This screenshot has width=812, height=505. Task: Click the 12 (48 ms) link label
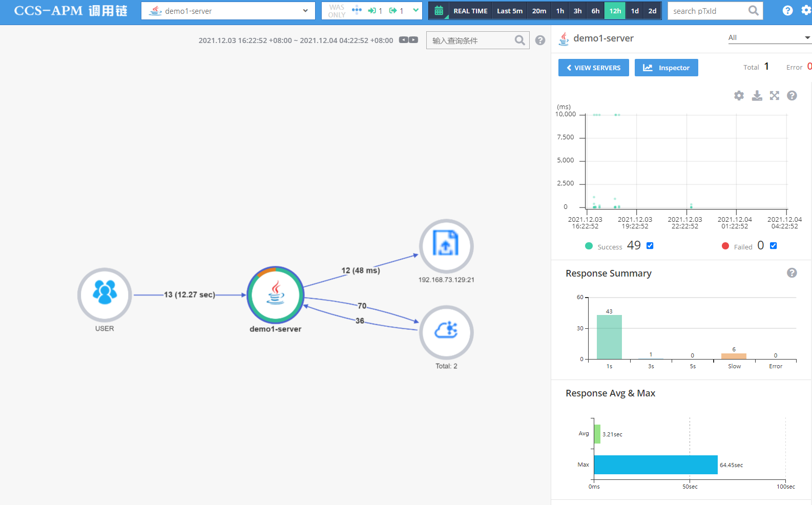[361, 270]
